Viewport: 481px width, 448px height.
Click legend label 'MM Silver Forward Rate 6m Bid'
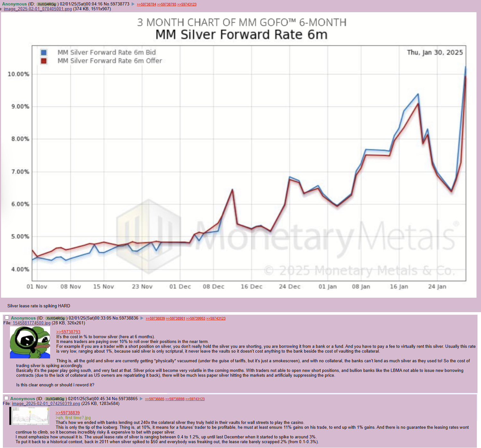click(107, 52)
